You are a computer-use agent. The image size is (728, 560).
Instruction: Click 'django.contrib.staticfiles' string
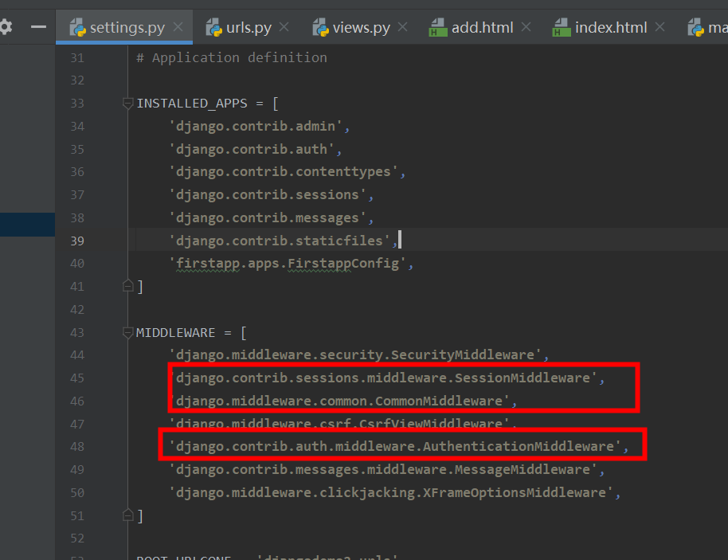point(280,241)
